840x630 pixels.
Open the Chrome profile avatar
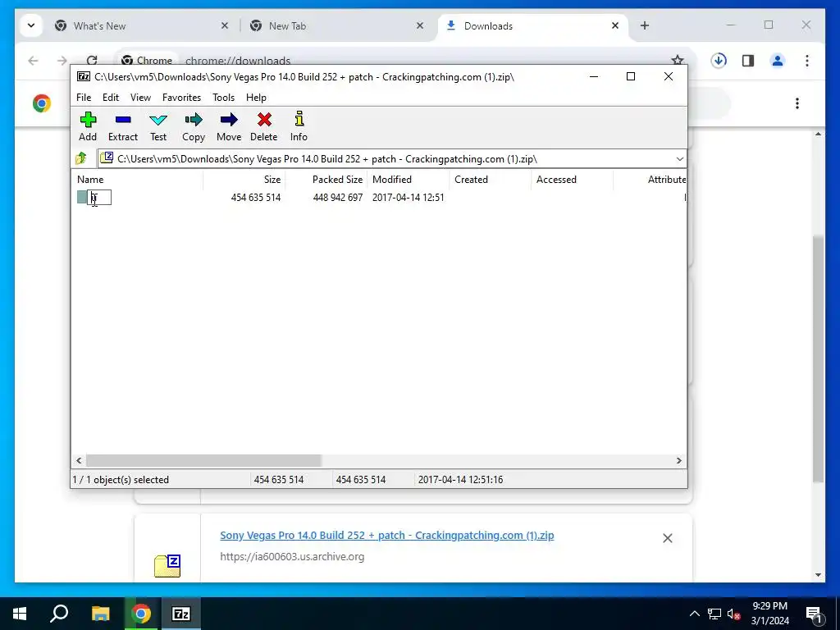click(x=778, y=61)
